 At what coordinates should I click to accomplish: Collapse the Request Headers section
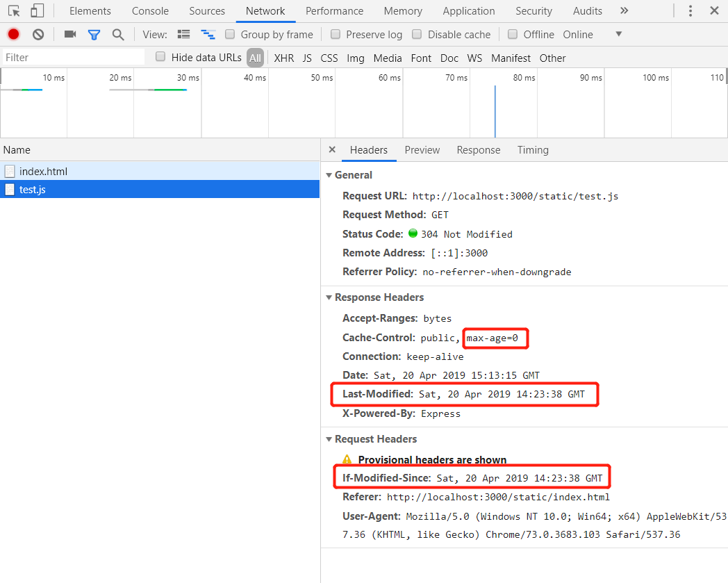click(329, 439)
